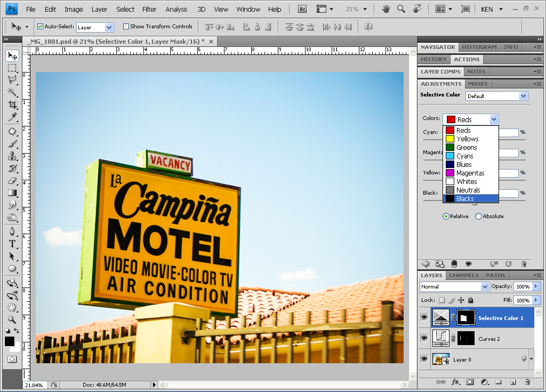
Task: Open the zoom level 21% dropdown
Action: pos(365,10)
